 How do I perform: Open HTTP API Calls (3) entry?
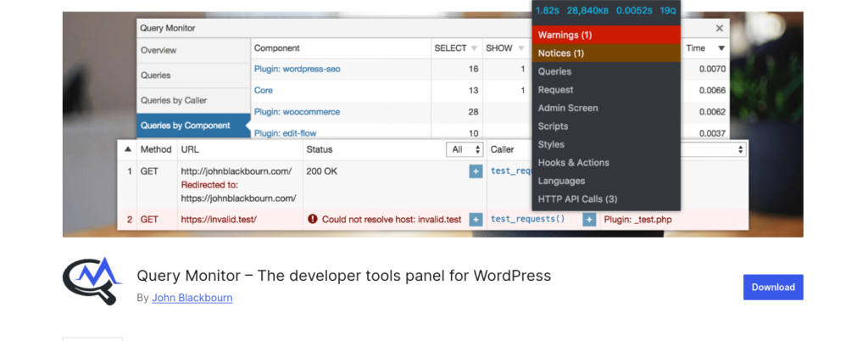pos(606,199)
